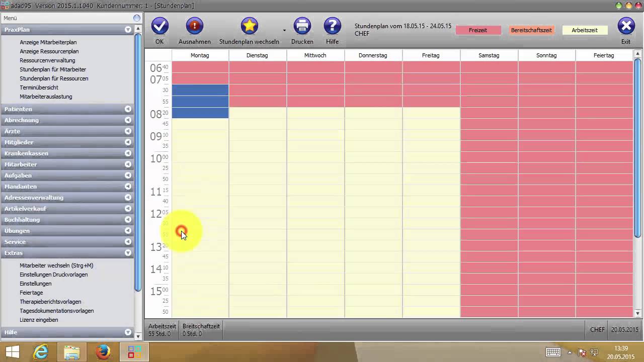Open Internet Explorer in taskbar
This screenshot has width=644, height=362.
40,352
